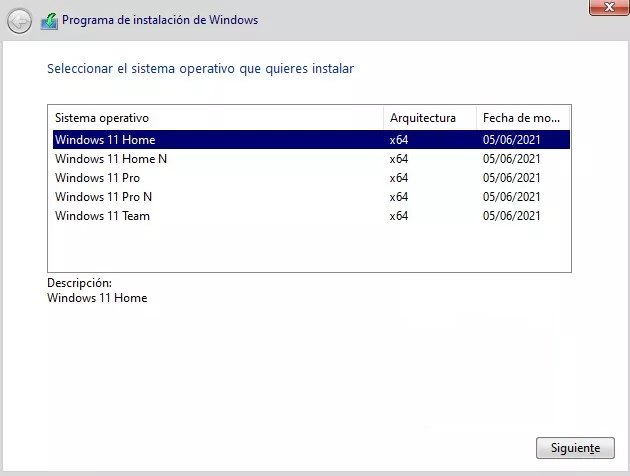Image resolution: width=630 pixels, height=476 pixels.
Task: Pick Windows 11 Team from the list
Action: pyautogui.click(x=102, y=216)
